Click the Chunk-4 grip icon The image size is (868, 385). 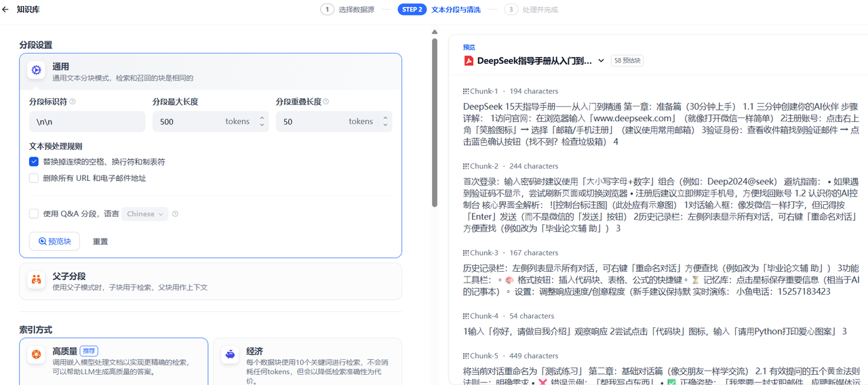466,316
